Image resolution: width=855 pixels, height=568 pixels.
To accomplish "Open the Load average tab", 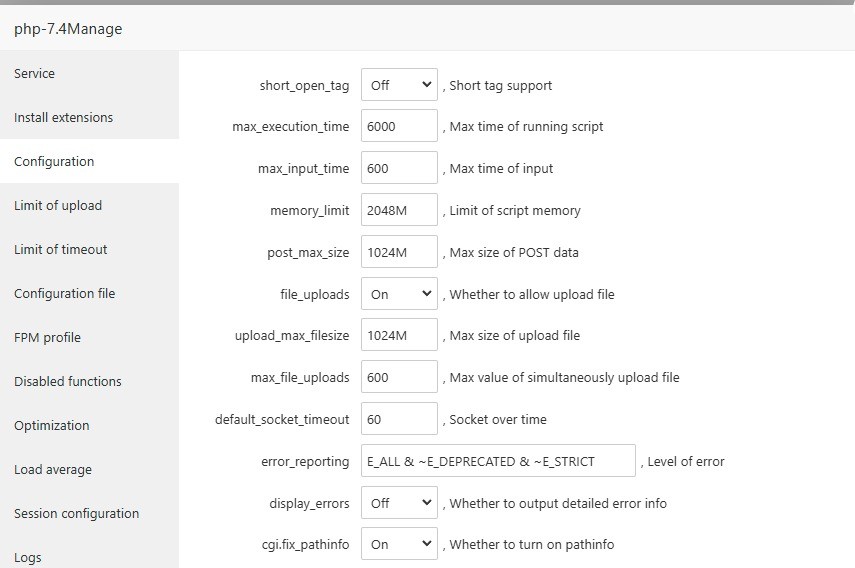I will [52, 469].
